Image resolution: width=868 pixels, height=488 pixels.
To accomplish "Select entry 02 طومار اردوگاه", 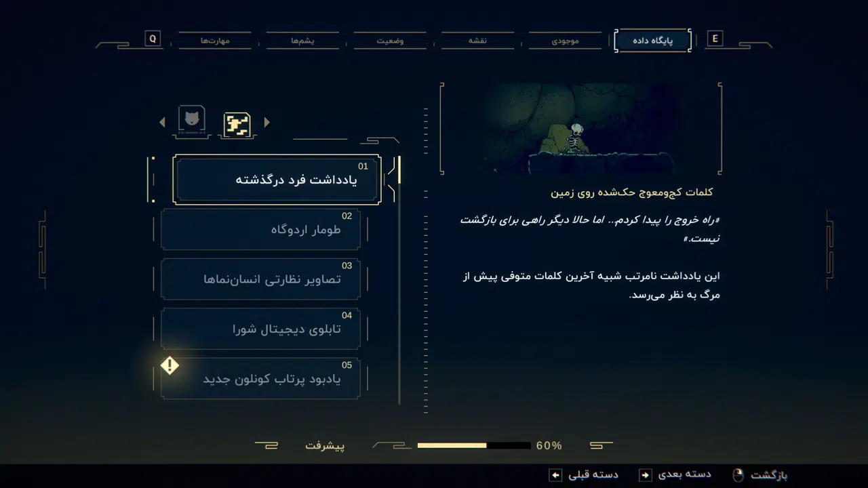I will point(260,230).
